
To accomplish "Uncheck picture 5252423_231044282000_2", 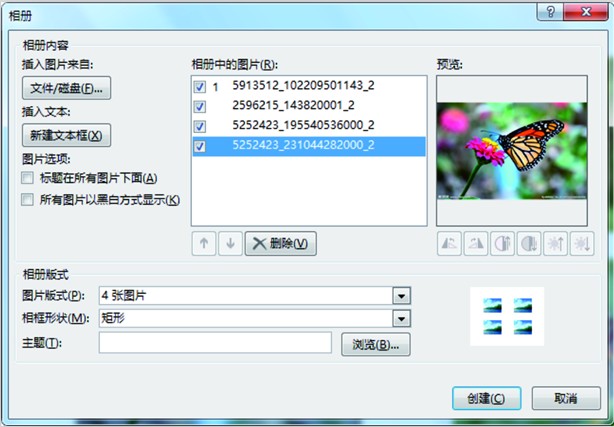I will tap(200, 146).
